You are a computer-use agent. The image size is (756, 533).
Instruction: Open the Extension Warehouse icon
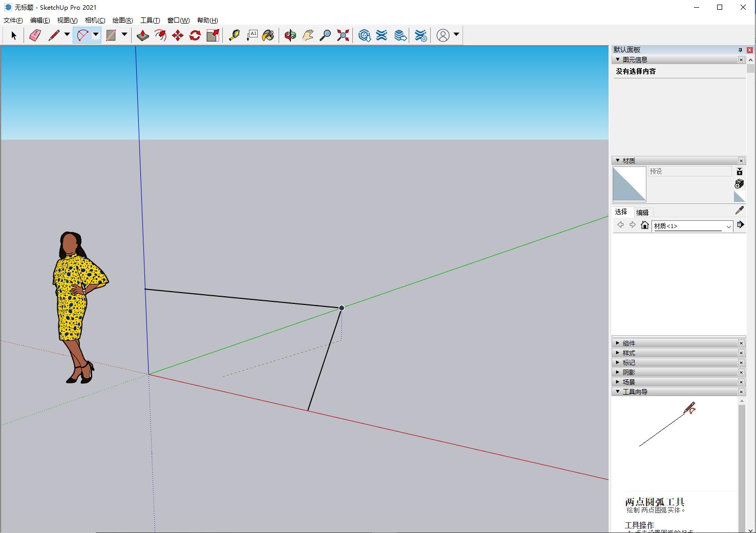pos(382,35)
